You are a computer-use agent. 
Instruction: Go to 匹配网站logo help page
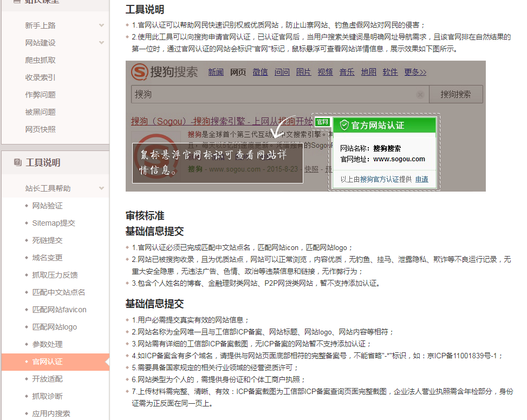pos(55,327)
